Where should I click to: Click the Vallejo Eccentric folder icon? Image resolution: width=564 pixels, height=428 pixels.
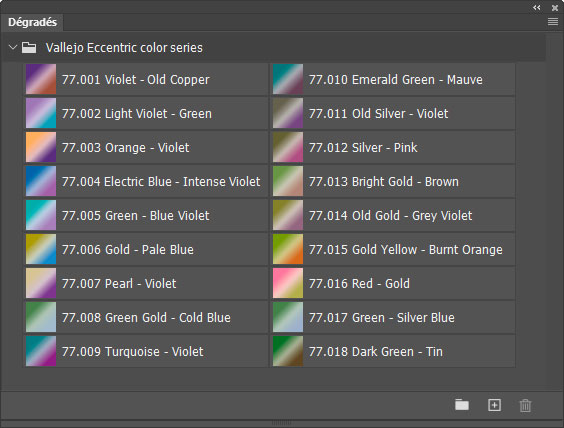pos(29,47)
